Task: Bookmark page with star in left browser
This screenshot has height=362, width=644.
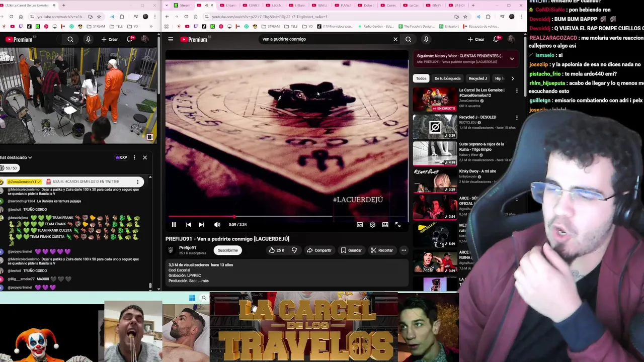Action: coord(99,17)
